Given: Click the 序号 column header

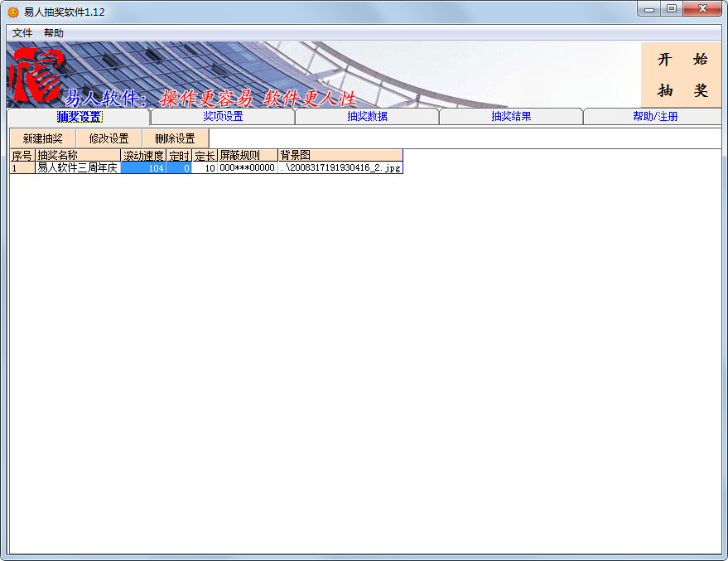Looking at the screenshot, I should [x=22, y=155].
